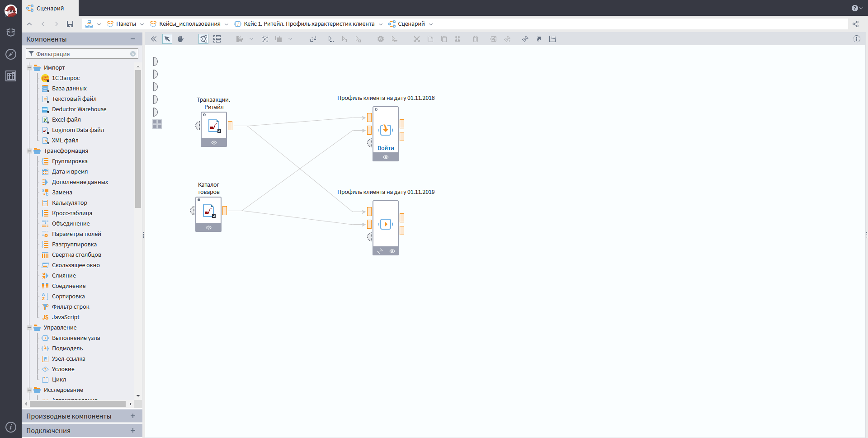The width and height of the screenshot is (868, 438).
Task: Click the selection frame toolbar icon
Action: [x=552, y=39]
